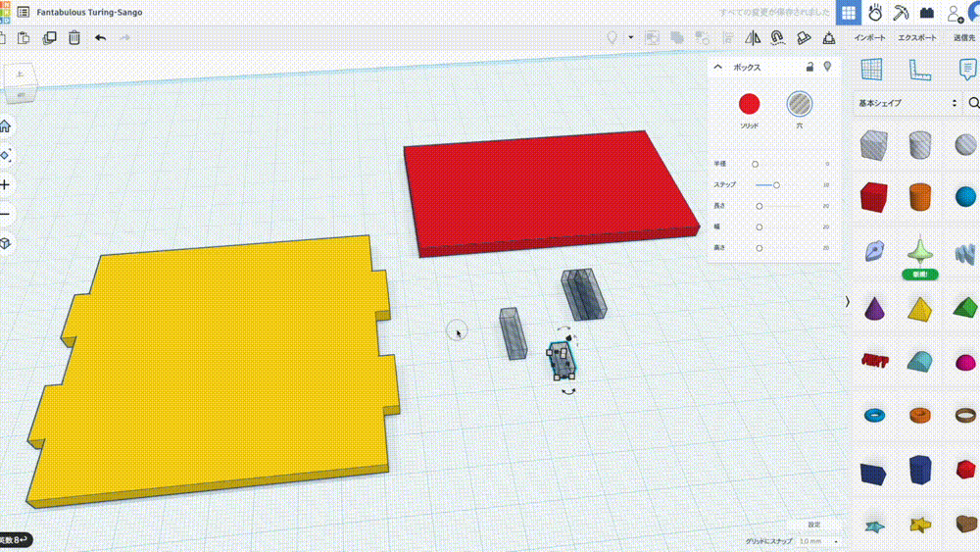Zoom in with the plus icon
This screenshot has width=980, height=552.
5,184
